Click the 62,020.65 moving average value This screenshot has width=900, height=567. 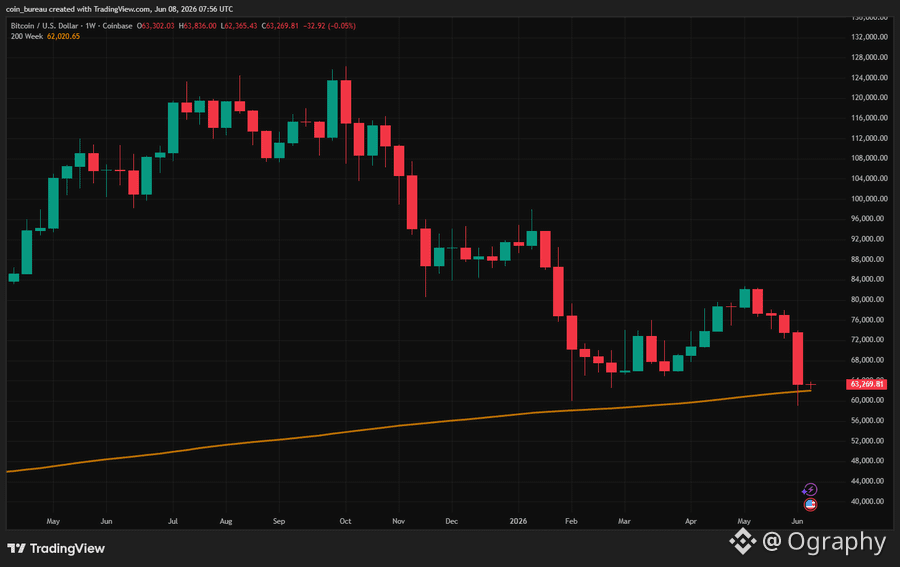click(x=63, y=36)
